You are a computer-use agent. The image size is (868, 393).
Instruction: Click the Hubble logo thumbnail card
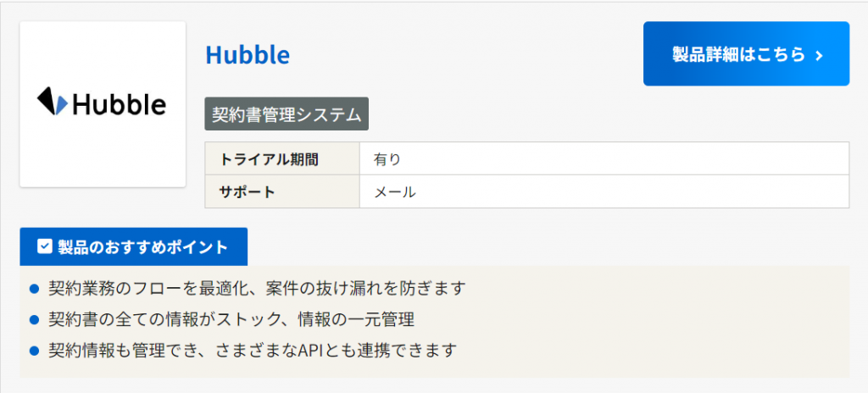point(103,104)
